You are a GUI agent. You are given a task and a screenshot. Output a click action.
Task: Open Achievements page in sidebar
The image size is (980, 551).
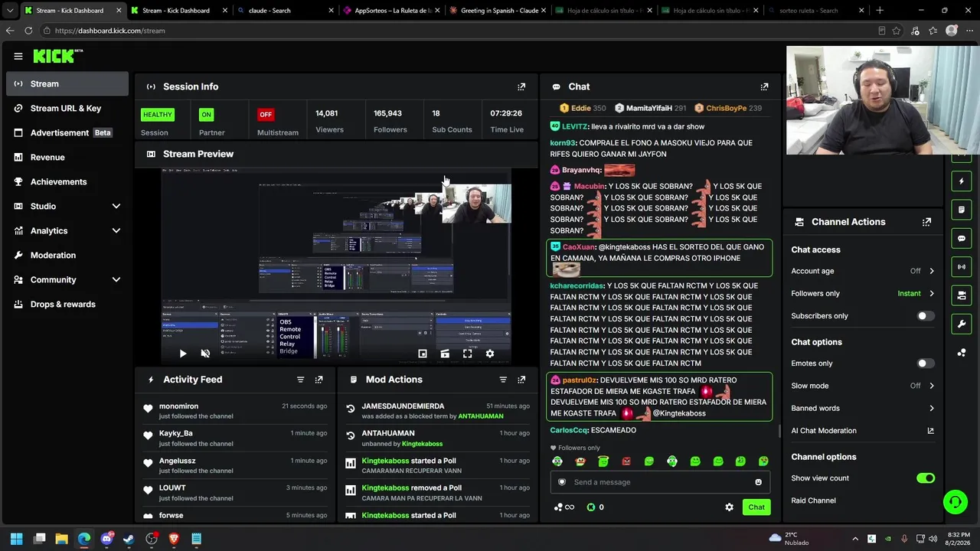click(x=67, y=181)
